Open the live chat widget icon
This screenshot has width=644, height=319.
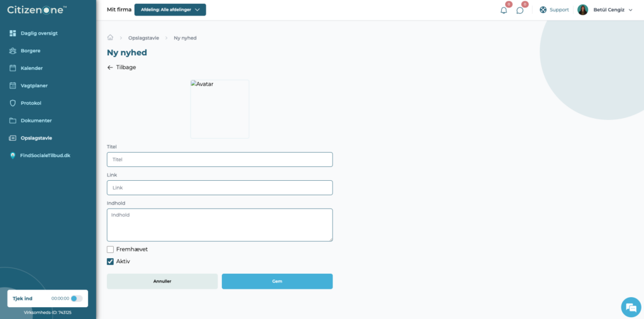[631, 307]
